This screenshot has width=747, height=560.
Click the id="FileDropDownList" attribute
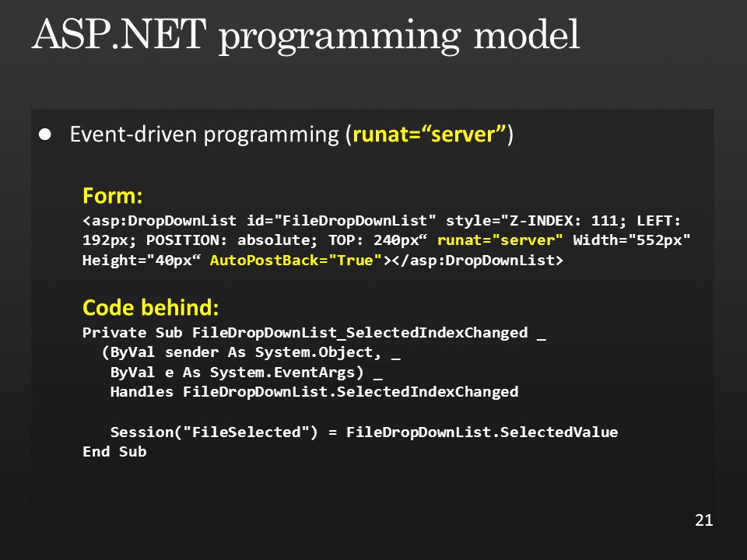tap(341, 221)
